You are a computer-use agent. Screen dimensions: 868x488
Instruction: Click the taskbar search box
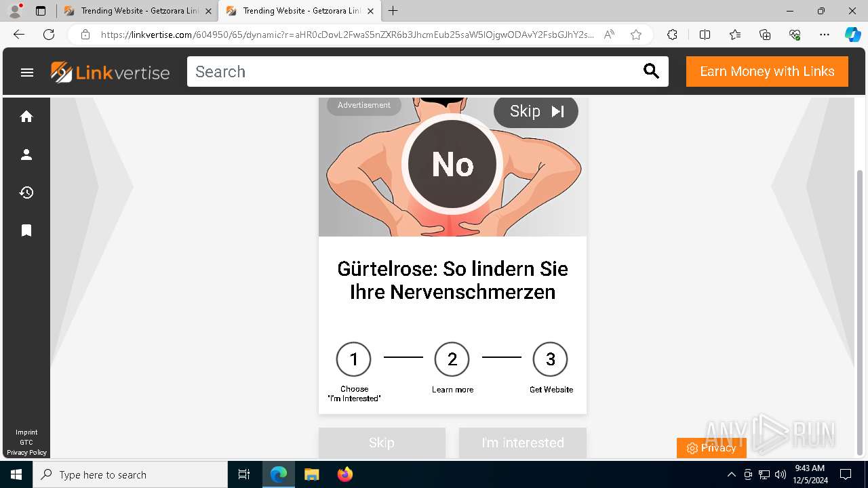130,474
